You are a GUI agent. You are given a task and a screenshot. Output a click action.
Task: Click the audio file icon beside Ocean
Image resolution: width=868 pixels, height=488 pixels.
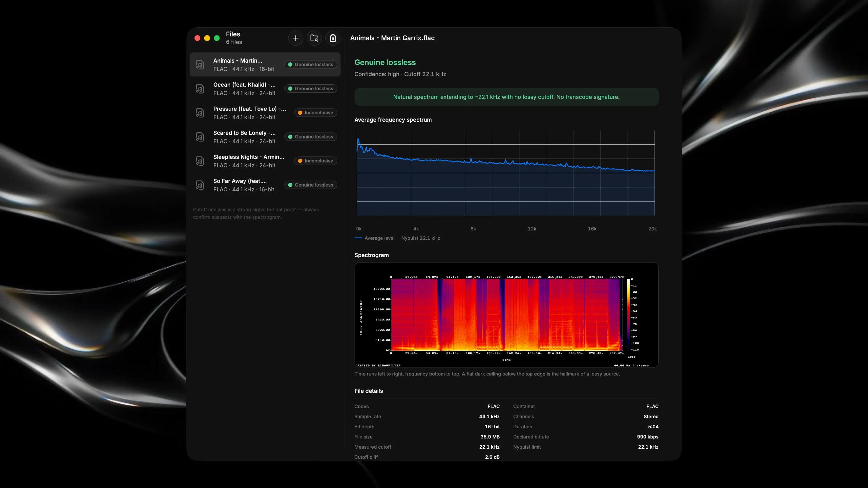200,89
